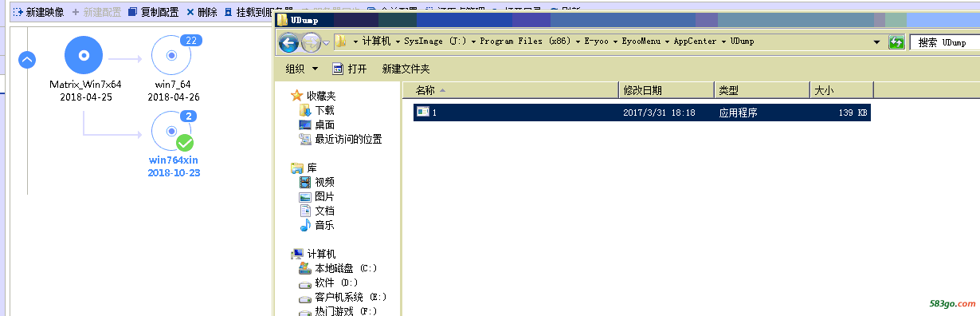Click 计算机 in the address breadcrumb
Viewport: 980px width, 316px height.
[x=376, y=41]
